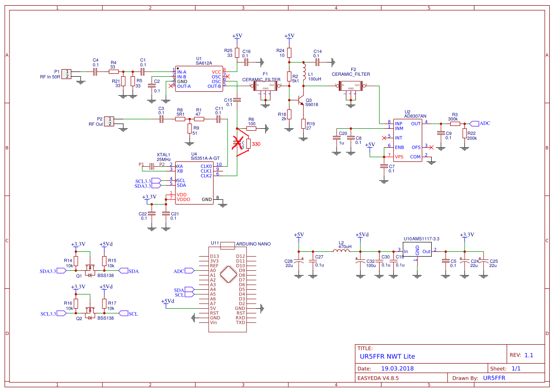Click the P1 RF In connector
This screenshot has width=555, height=392.
[66, 74]
